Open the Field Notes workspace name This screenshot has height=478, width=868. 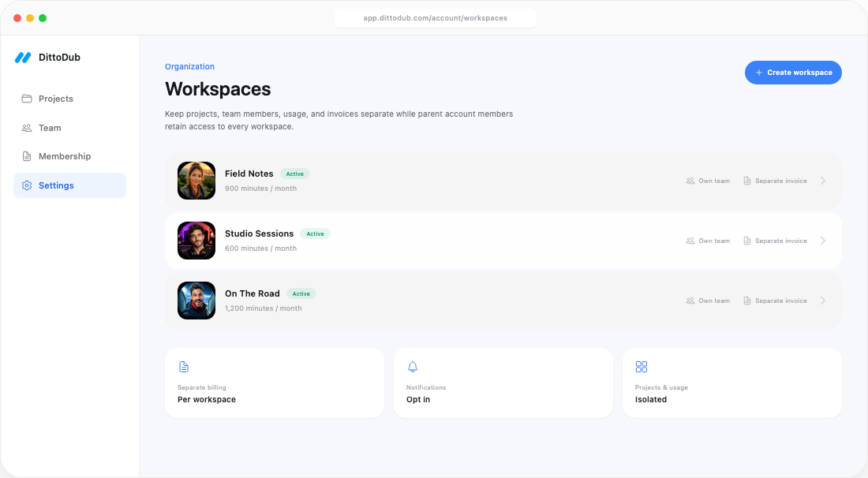coord(249,174)
